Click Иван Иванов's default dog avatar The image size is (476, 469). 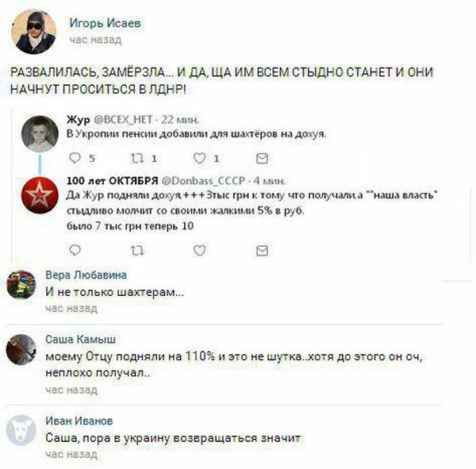pyautogui.click(x=21, y=430)
